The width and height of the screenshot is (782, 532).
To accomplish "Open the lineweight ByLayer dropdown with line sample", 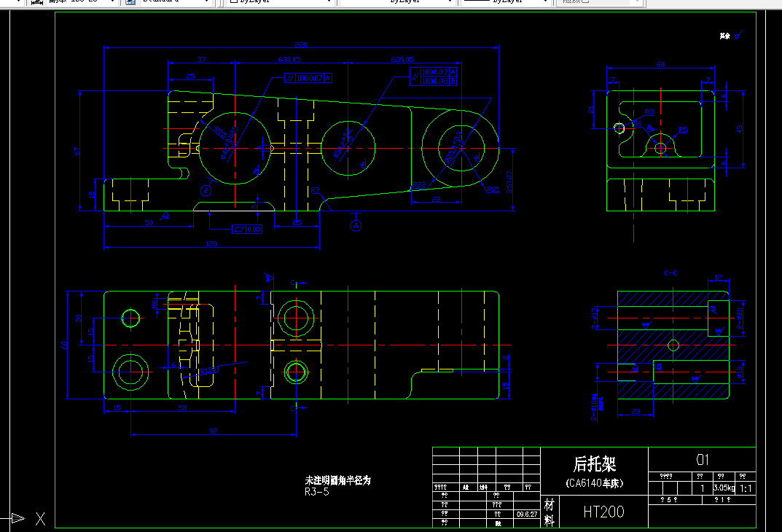I will (x=505, y=1).
